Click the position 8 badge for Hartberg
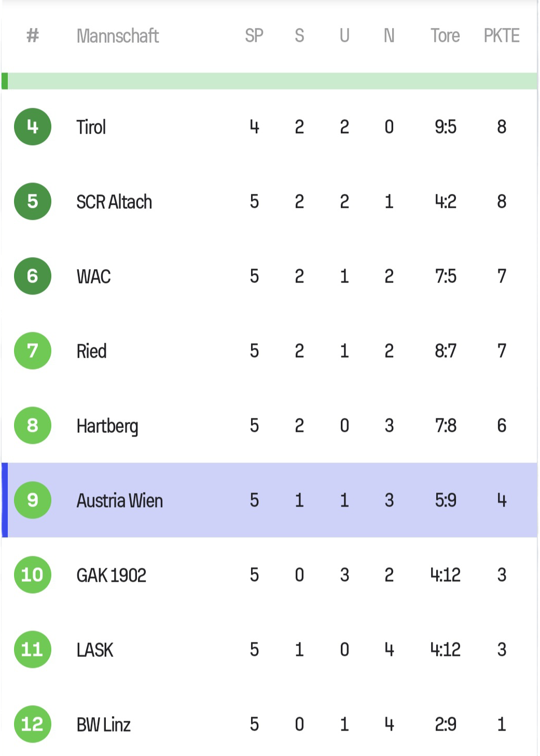The width and height of the screenshot is (540, 756). [33, 425]
